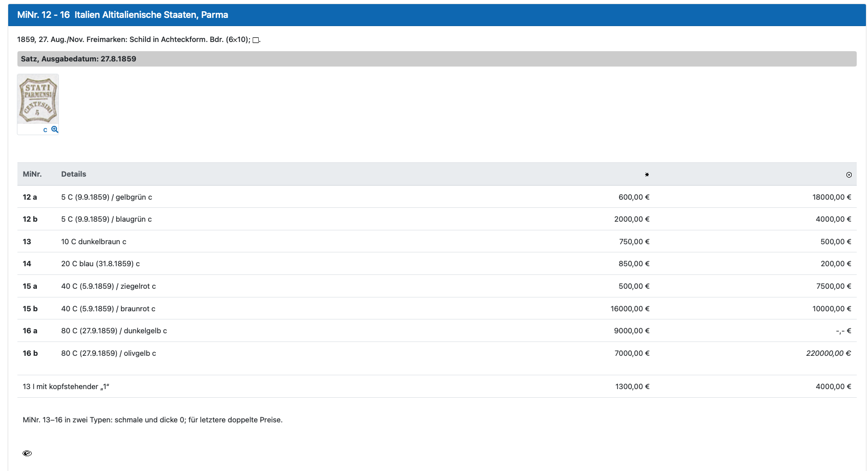Viewport: 868px width, 471px height.
Task: Select row 15 a ziegelrot
Action: (109, 286)
